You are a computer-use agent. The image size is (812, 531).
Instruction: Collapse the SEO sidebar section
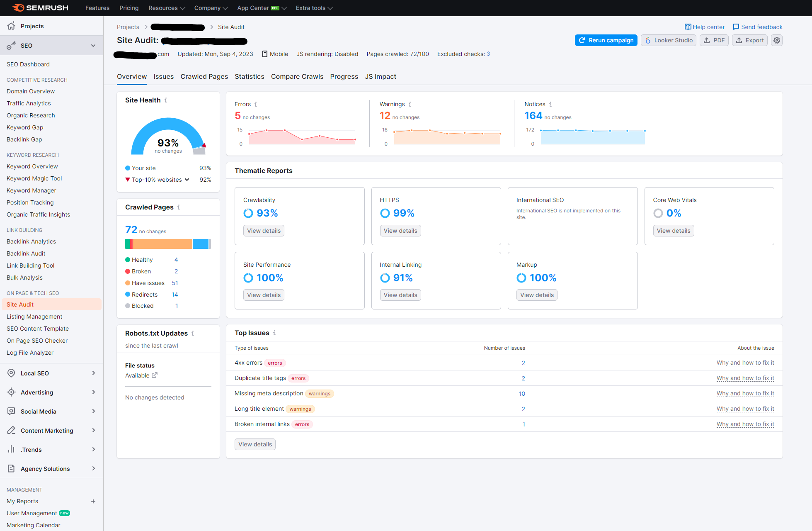click(93, 46)
